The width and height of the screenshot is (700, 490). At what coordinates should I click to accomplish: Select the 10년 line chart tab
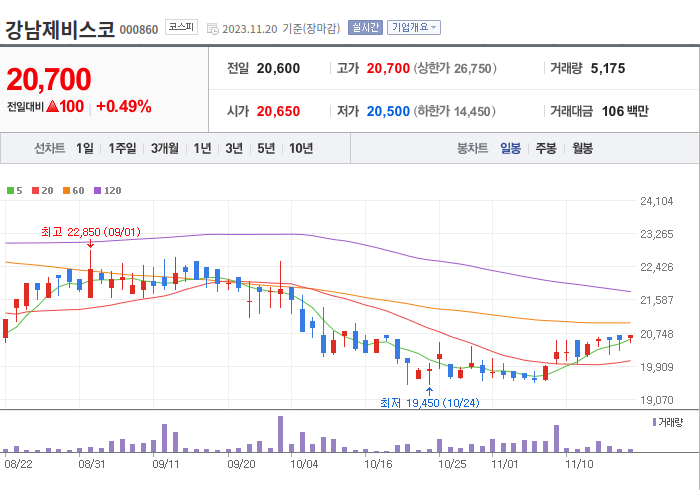pyautogui.click(x=301, y=148)
